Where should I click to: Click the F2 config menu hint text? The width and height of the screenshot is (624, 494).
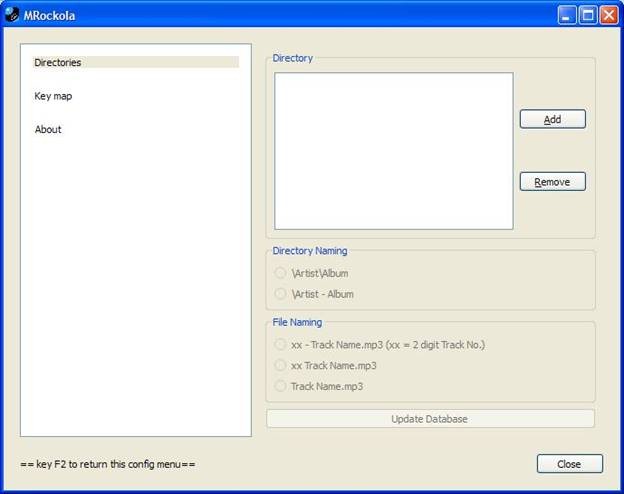coord(108,464)
